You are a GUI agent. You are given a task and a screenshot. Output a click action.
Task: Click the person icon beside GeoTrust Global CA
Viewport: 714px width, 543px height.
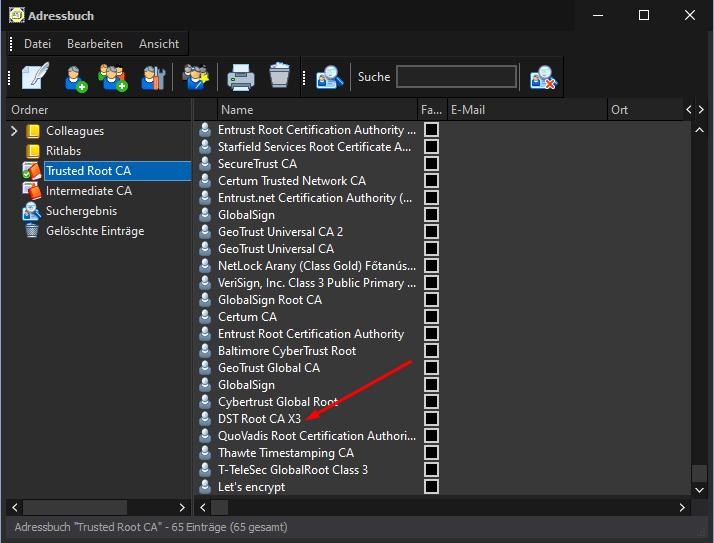click(205, 367)
